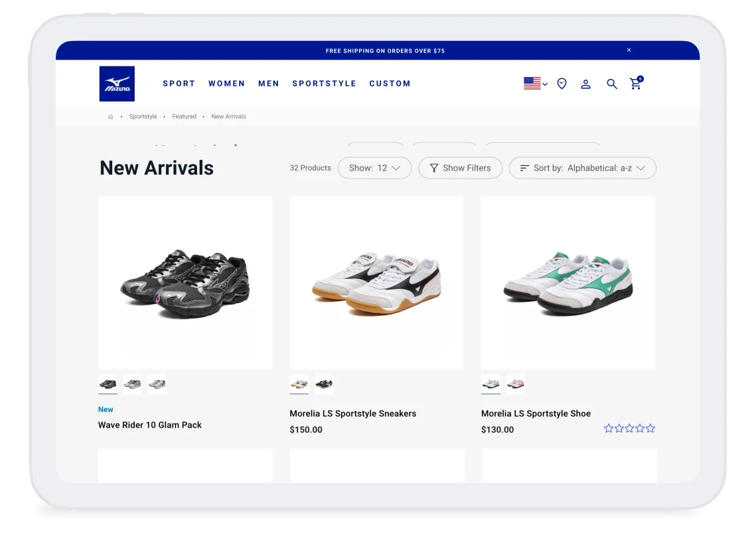
Task: Click the Morelia Shoe green main image
Action: tap(568, 283)
